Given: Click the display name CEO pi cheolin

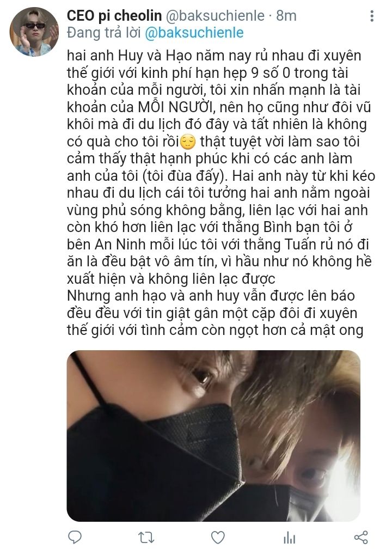Looking at the screenshot, I should pos(114,16).
